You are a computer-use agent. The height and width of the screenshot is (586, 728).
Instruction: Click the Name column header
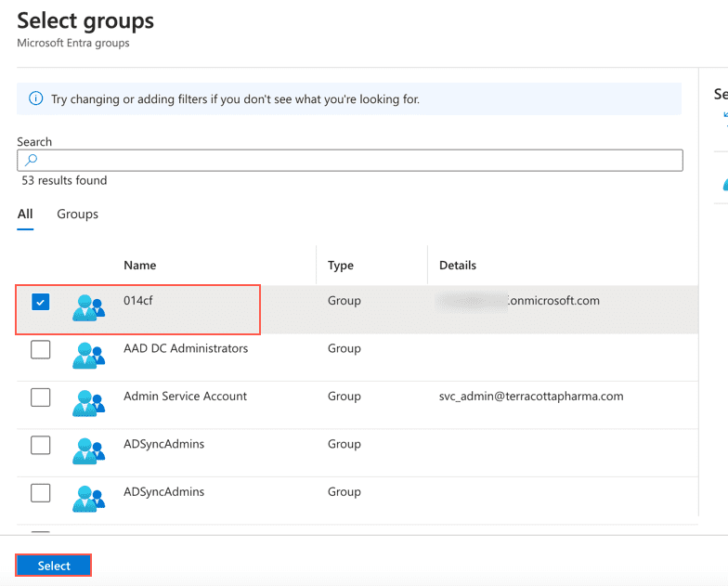(139, 266)
